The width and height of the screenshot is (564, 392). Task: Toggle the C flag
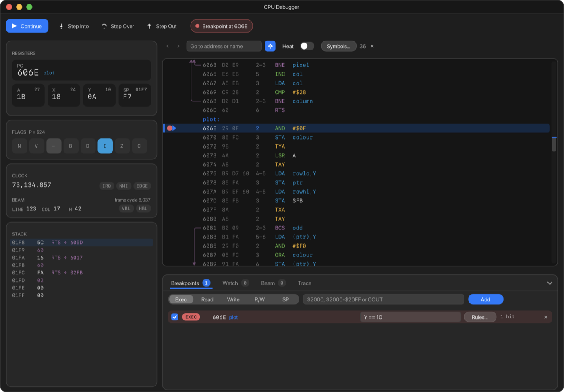[x=139, y=146]
